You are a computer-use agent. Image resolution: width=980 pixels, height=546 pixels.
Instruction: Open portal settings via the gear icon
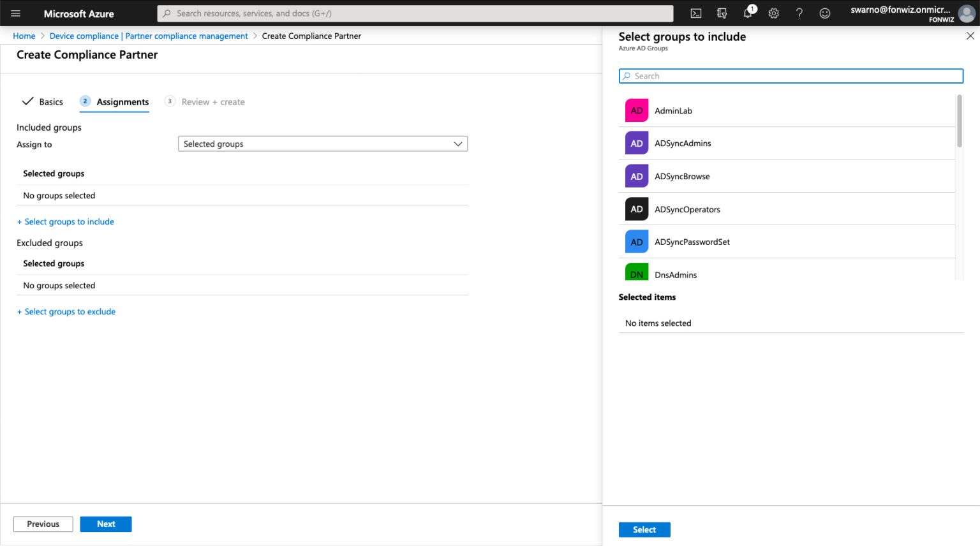coord(773,13)
